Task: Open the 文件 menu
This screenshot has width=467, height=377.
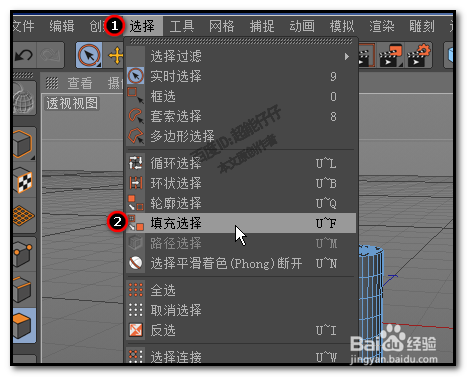Action: click(23, 26)
